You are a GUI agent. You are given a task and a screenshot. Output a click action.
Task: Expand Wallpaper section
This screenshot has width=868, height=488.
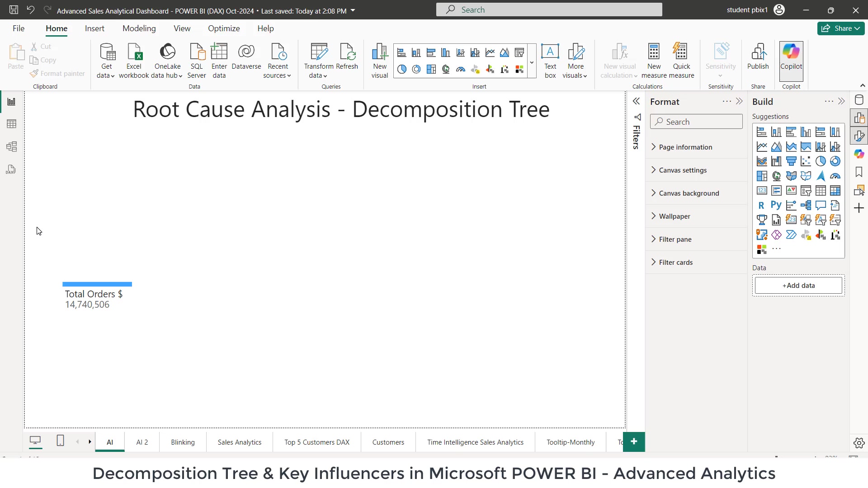coord(696,216)
